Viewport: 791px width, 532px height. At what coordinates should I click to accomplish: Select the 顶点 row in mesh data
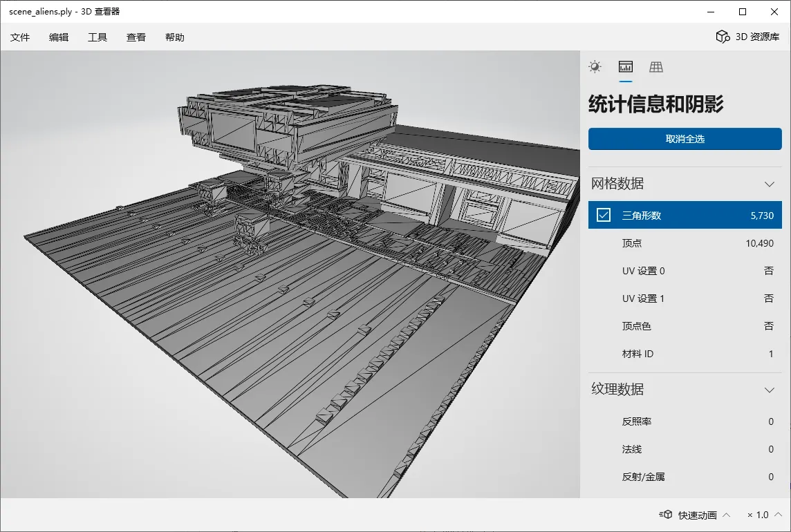[685, 243]
